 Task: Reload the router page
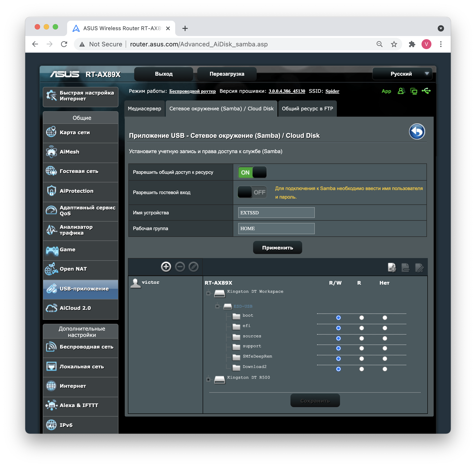pyautogui.click(x=64, y=44)
